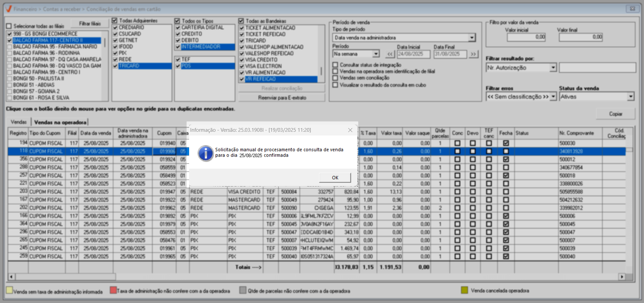Viewport: 644px width, 303px height.
Task: Switch to the Vendas tab
Action: [18, 122]
